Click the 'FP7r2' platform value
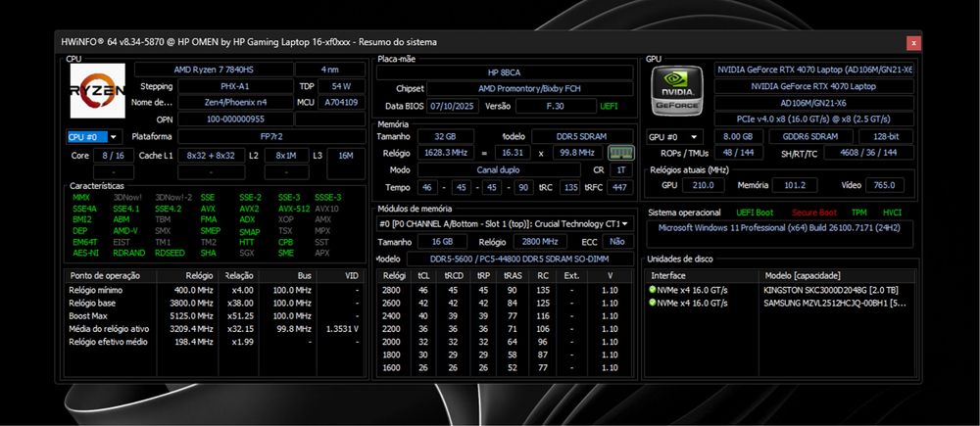Image resolution: width=980 pixels, height=426 pixels. pyautogui.click(x=271, y=137)
